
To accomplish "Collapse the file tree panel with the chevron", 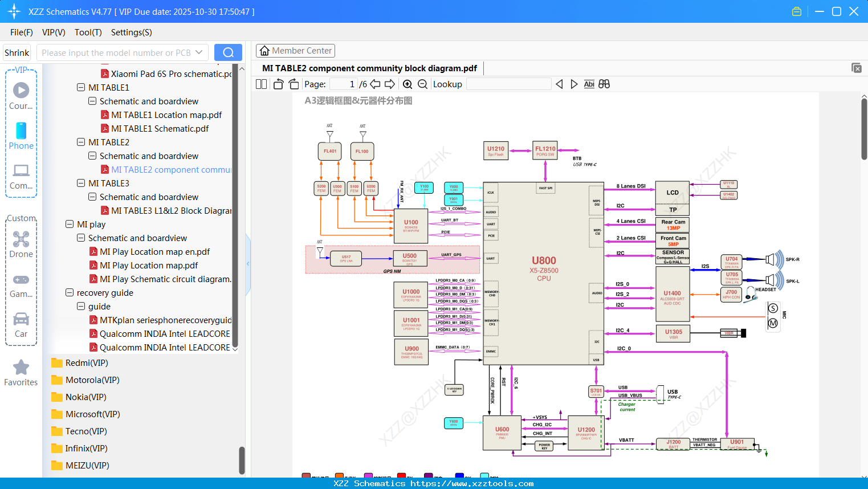I will [x=247, y=263].
